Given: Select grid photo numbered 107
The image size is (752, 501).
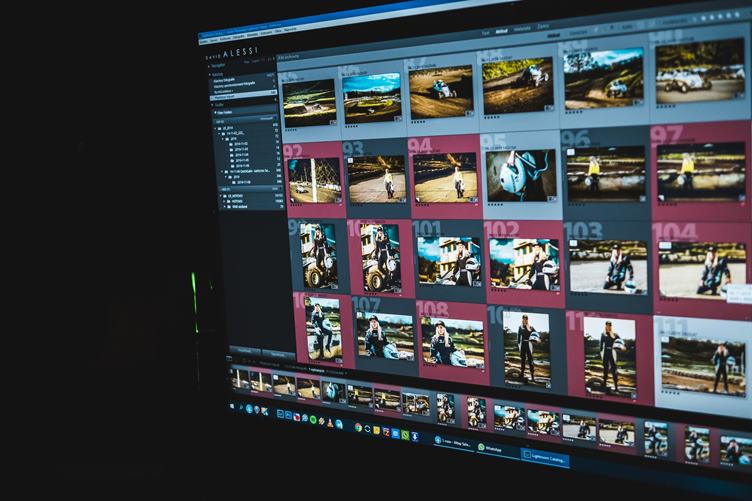Looking at the screenshot, I should (385, 336).
